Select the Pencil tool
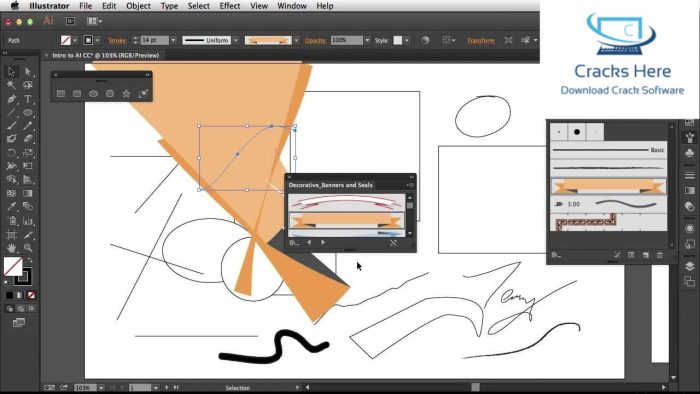 [28, 126]
